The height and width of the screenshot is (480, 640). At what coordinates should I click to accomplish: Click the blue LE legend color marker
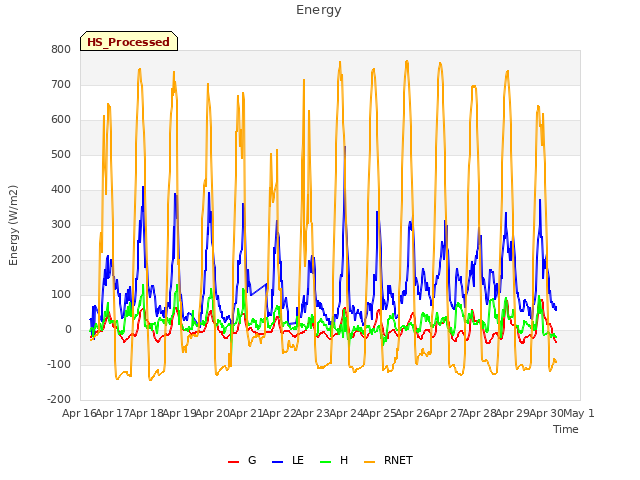click(x=277, y=462)
